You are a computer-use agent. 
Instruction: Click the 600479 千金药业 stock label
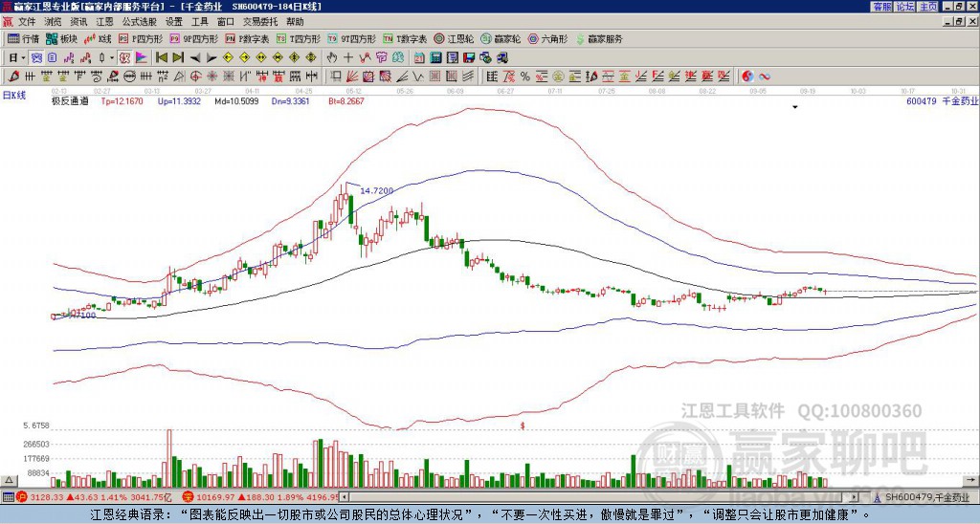coord(942,100)
